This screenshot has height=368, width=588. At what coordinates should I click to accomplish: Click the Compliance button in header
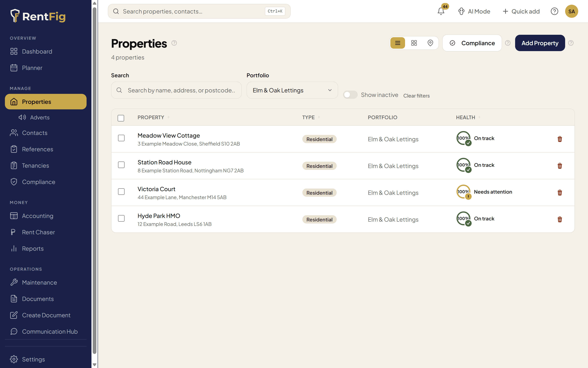472,43
